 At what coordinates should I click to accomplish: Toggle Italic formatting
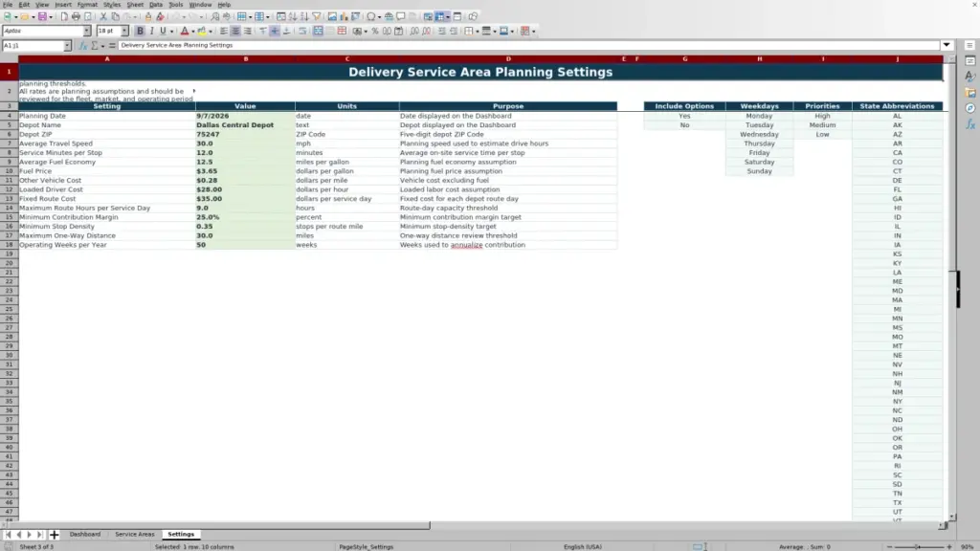pos(152,31)
